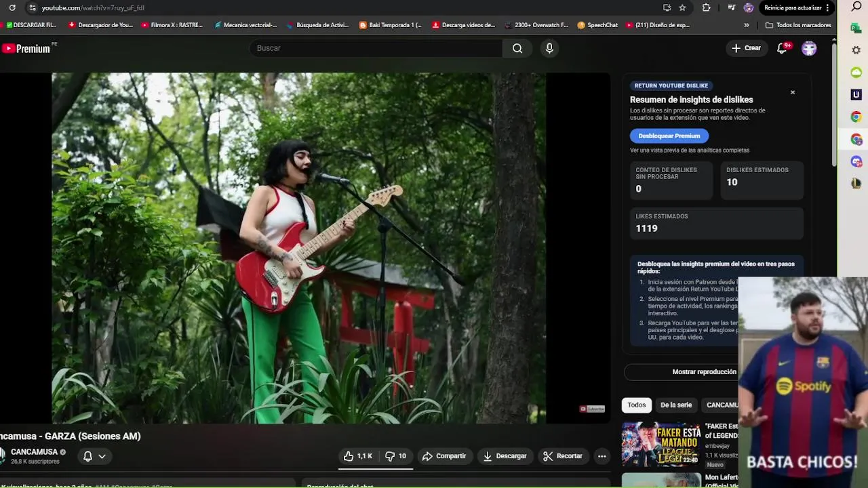Open green Project app in sidebar

[x=856, y=28]
